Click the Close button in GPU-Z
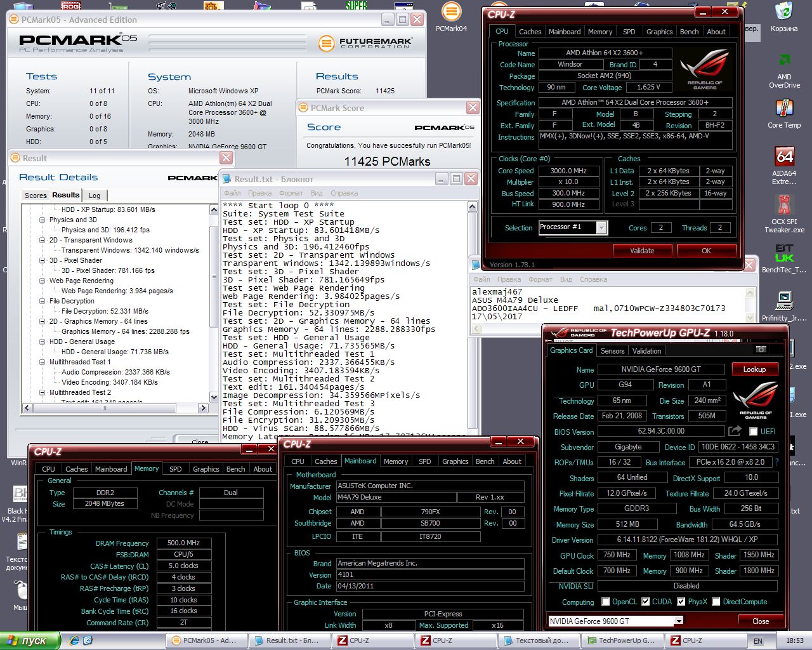This screenshot has height=650, width=812. (761, 621)
